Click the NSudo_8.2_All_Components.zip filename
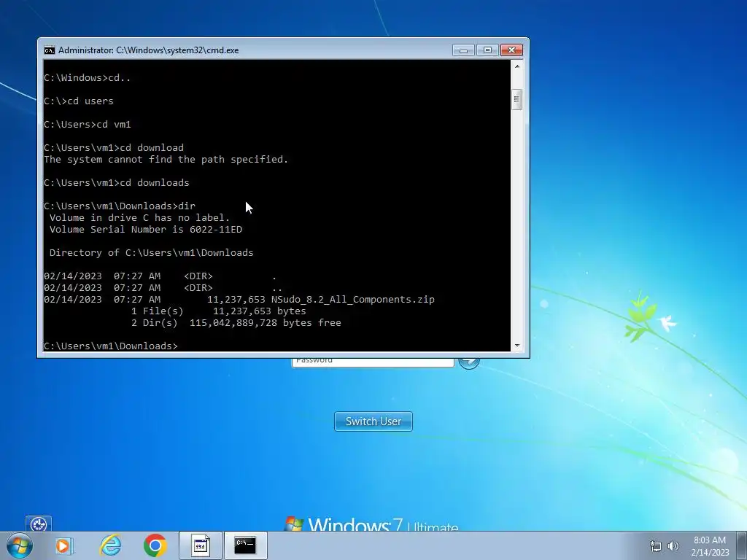 pos(352,300)
